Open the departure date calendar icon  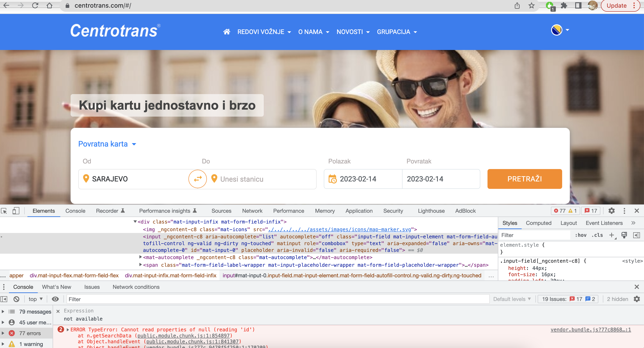tap(332, 179)
